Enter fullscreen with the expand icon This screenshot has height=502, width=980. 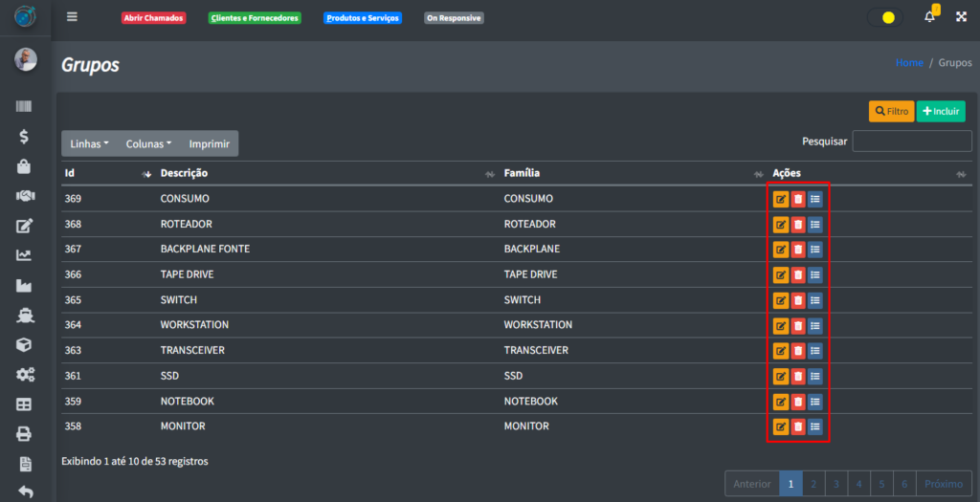(962, 17)
